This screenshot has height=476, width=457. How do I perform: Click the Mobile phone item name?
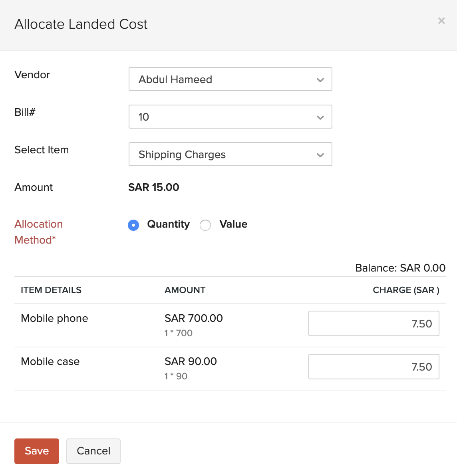pos(54,318)
